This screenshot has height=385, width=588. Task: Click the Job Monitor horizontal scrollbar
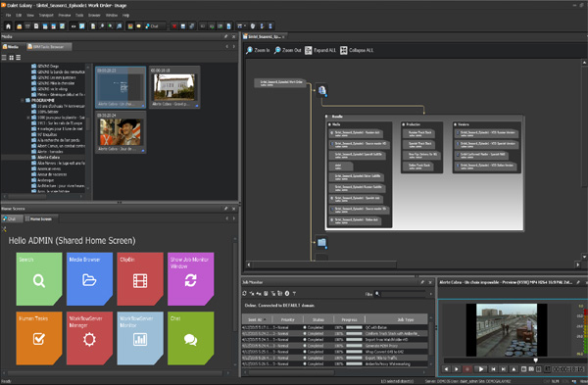(x=291, y=372)
